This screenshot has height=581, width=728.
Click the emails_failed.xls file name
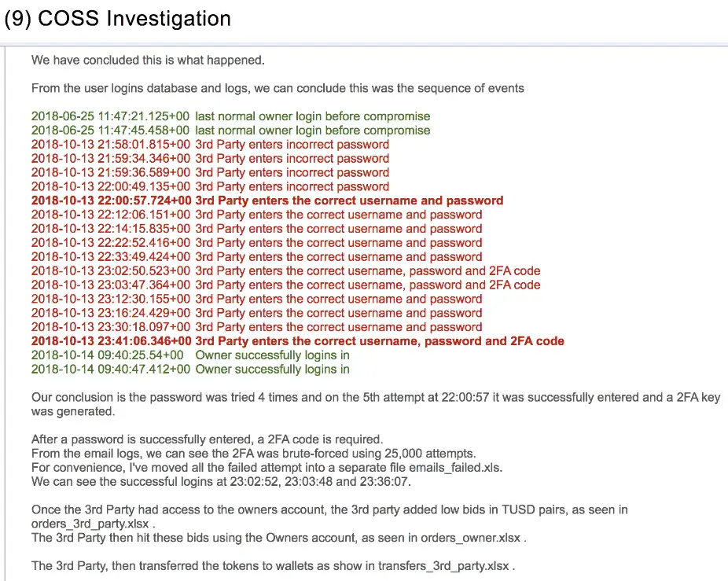point(455,468)
